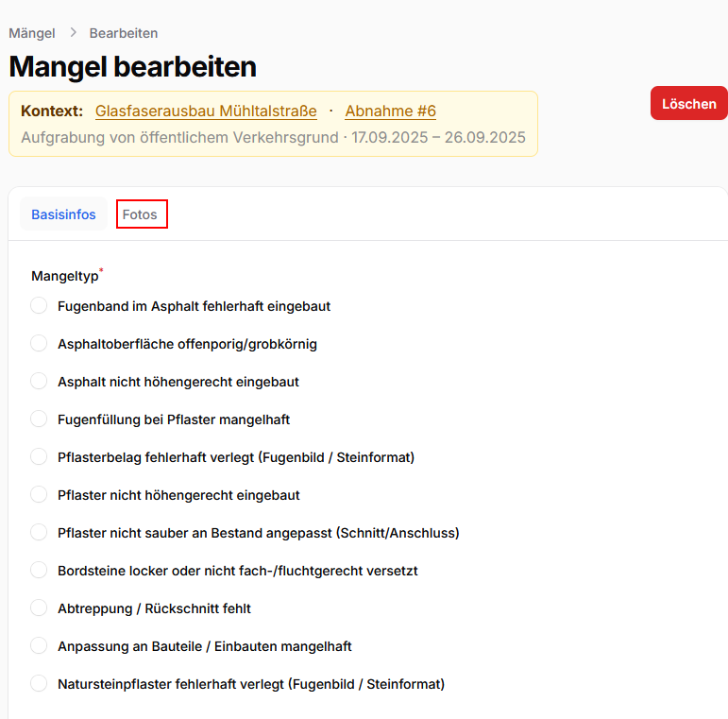Select 'Fugenband im Asphalt fehlerhaft eingebaut' radio
728x719 pixels.
[x=39, y=306]
